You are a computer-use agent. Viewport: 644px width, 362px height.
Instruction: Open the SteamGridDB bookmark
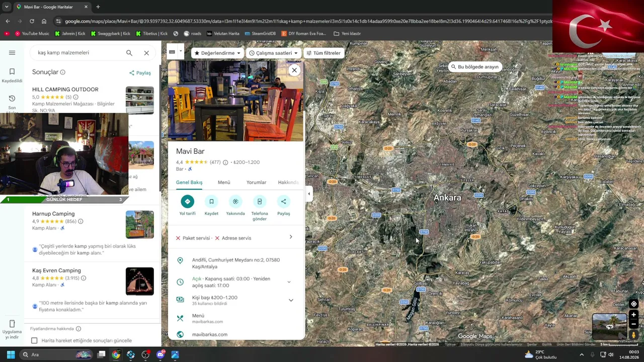(x=260, y=34)
